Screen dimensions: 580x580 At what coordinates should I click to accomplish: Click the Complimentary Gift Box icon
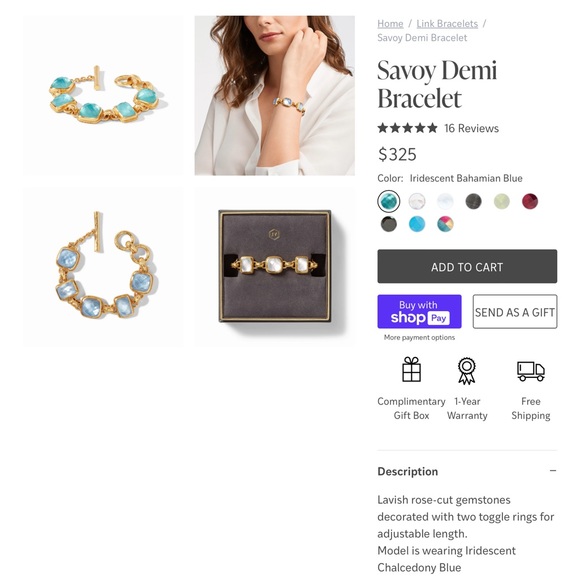(x=411, y=369)
